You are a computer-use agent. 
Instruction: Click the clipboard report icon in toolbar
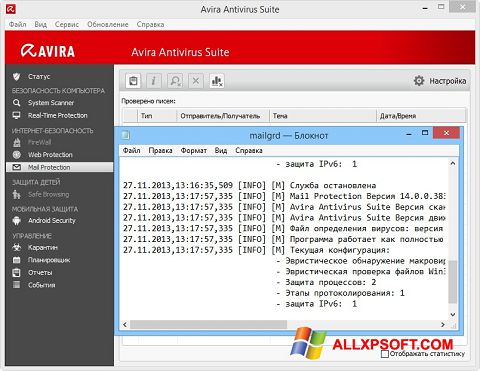[133, 81]
